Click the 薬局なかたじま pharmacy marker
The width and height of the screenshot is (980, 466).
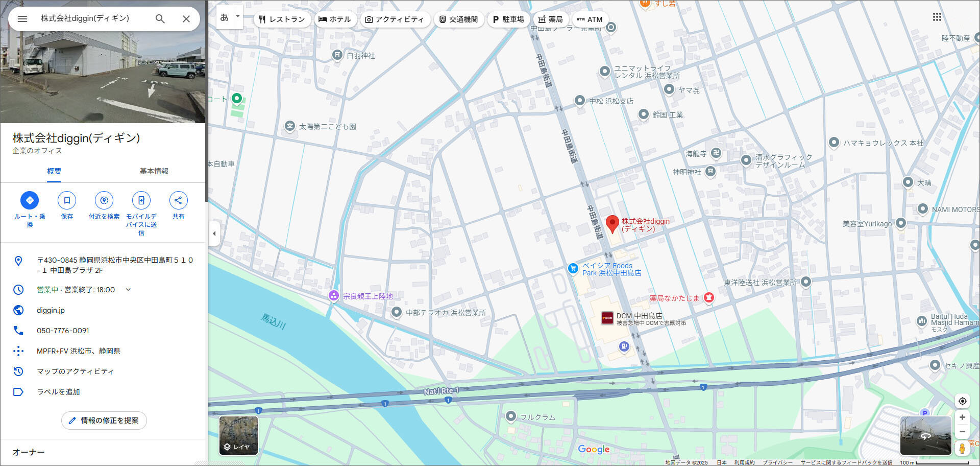point(708,297)
